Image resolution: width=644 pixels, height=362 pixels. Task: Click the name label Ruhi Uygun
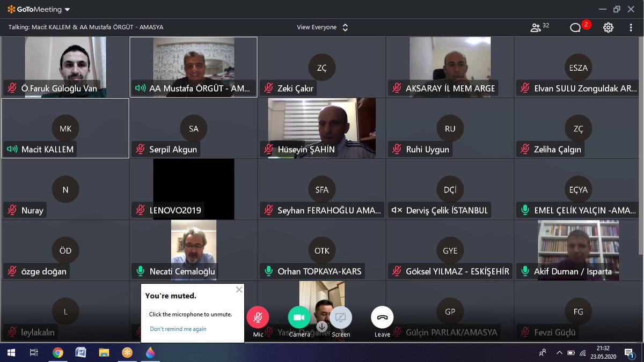[x=427, y=150]
